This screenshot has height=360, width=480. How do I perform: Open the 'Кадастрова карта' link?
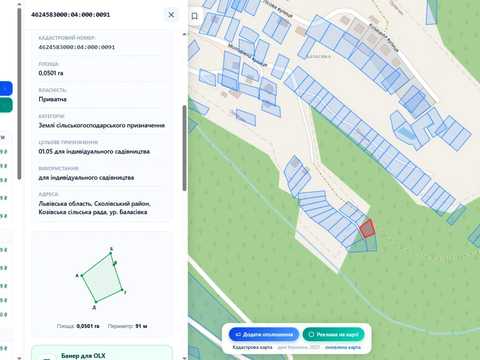tap(252, 347)
